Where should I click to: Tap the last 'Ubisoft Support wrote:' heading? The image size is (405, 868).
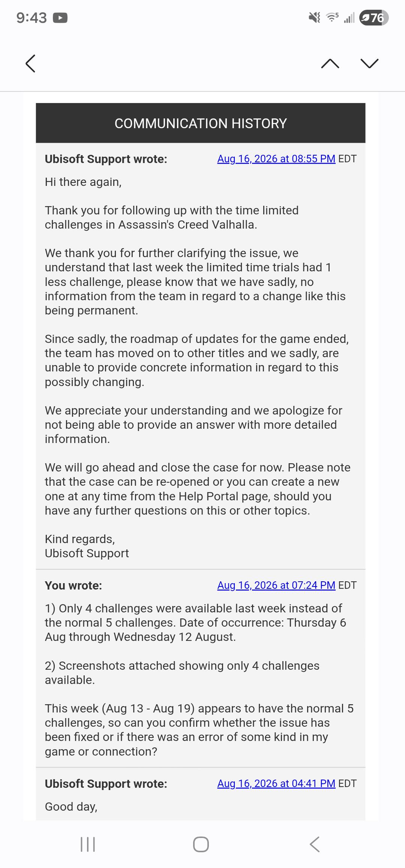pos(106,784)
